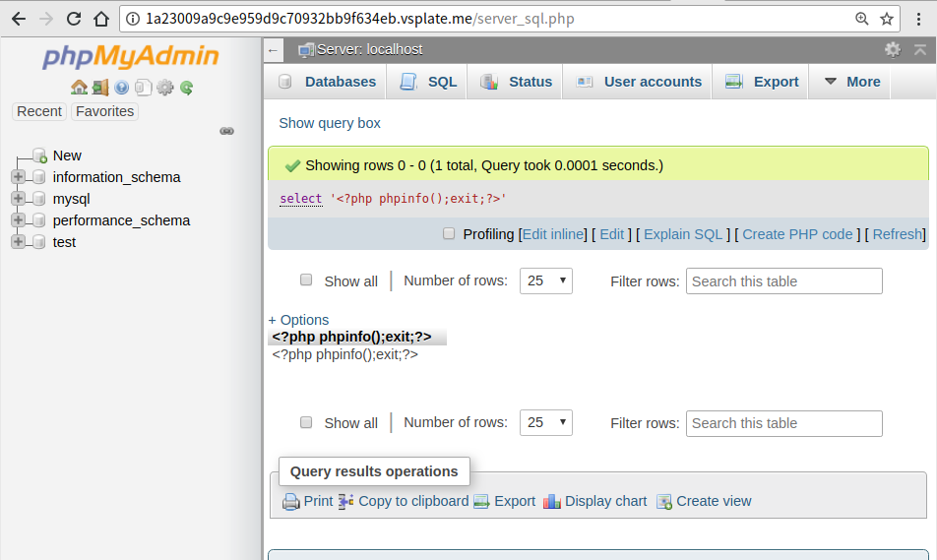Expand the performance_schema database node
The height and width of the screenshot is (560, 937).
click(18, 219)
